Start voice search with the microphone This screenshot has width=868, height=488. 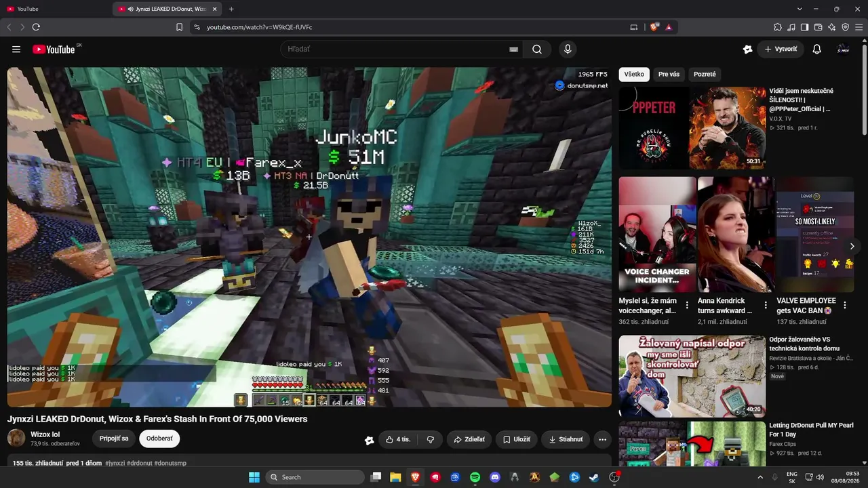tap(568, 49)
